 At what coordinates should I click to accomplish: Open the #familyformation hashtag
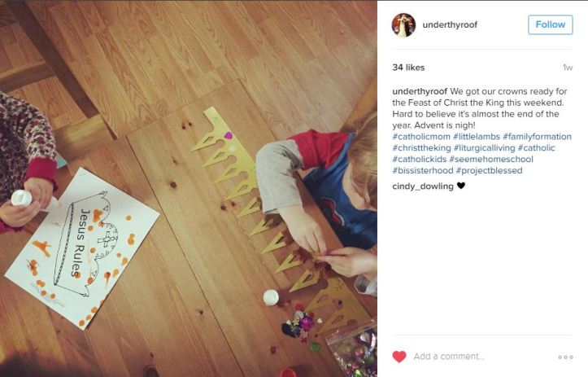[537, 137]
